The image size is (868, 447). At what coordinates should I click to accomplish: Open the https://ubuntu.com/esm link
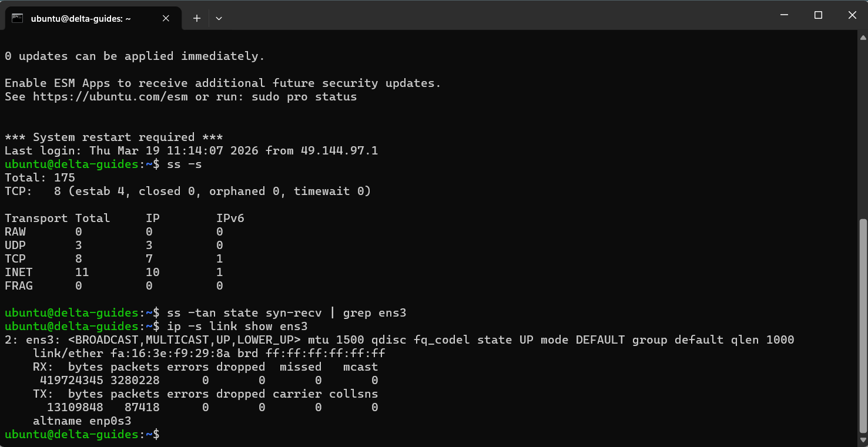pos(110,97)
